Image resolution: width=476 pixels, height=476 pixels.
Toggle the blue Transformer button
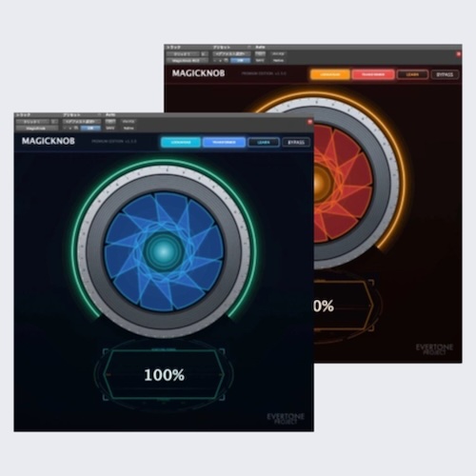224,143
